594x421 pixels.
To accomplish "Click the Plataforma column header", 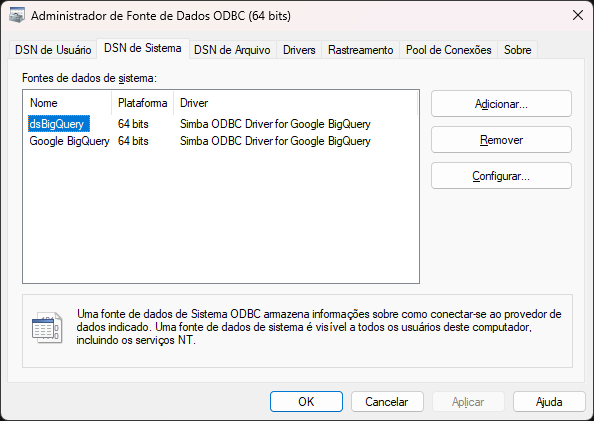I will [x=142, y=103].
